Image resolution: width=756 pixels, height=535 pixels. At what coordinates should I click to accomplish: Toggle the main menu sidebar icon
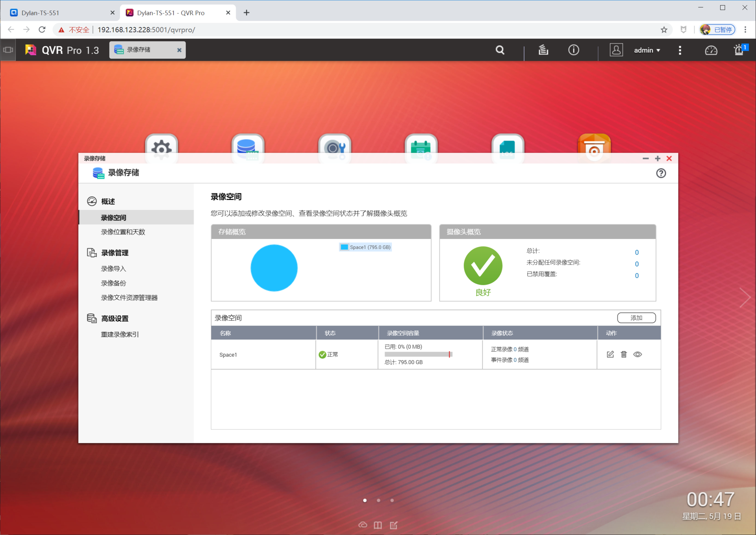(8, 50)
